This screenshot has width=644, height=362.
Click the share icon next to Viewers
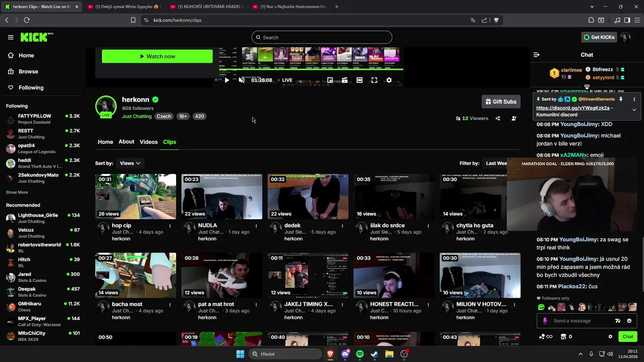pyautogui.click(x=498, y=119)
